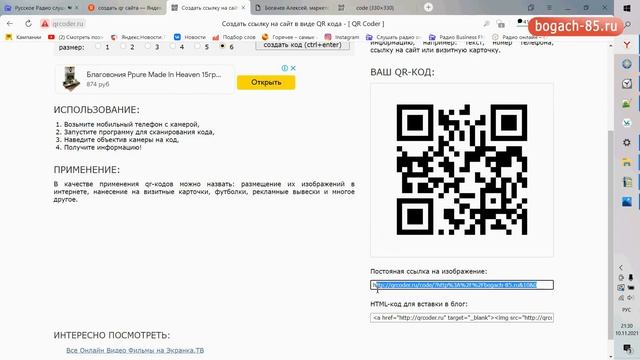Open the notification center icon

(x=627, y=348)
